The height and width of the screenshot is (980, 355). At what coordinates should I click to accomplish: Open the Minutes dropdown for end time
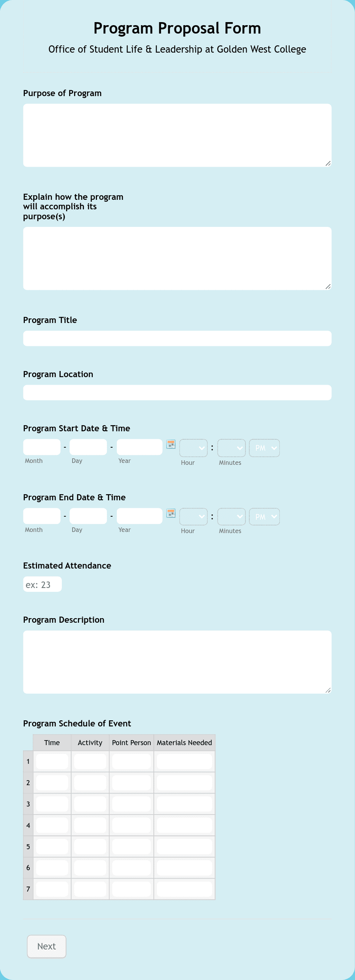point(231,517)
